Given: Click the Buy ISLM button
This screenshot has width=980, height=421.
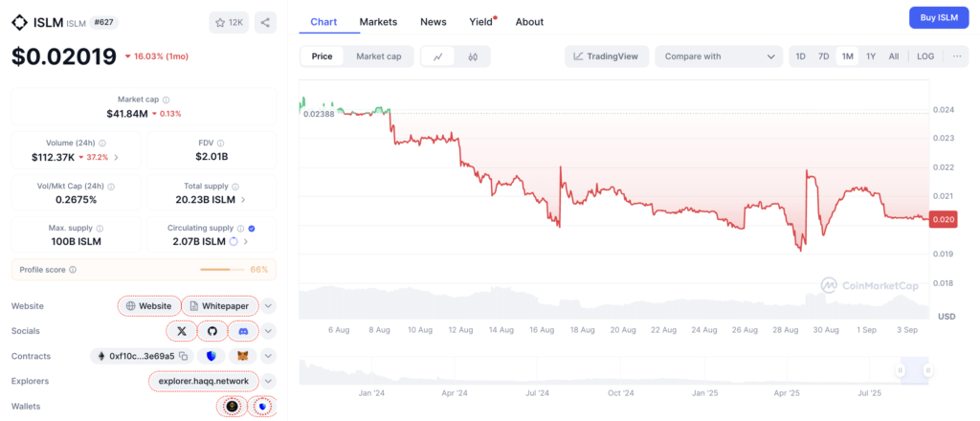Looking at the screenshot, I should (939, 17).
